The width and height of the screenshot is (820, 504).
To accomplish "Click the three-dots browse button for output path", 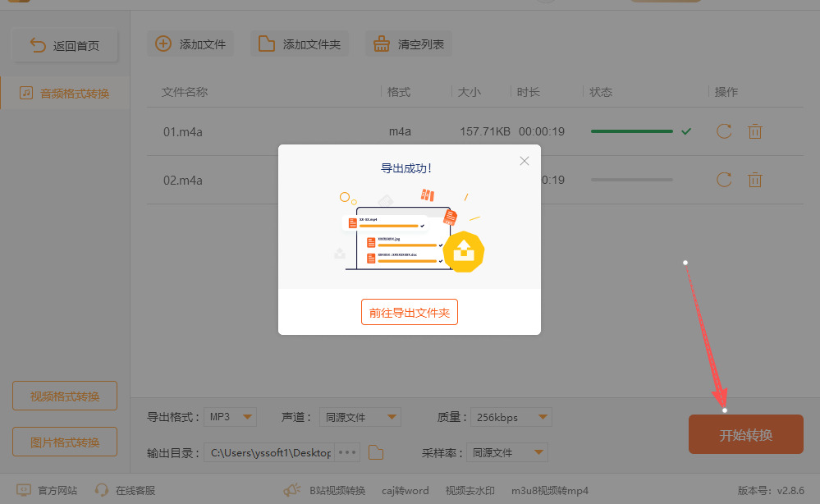I will click(347, 452).
